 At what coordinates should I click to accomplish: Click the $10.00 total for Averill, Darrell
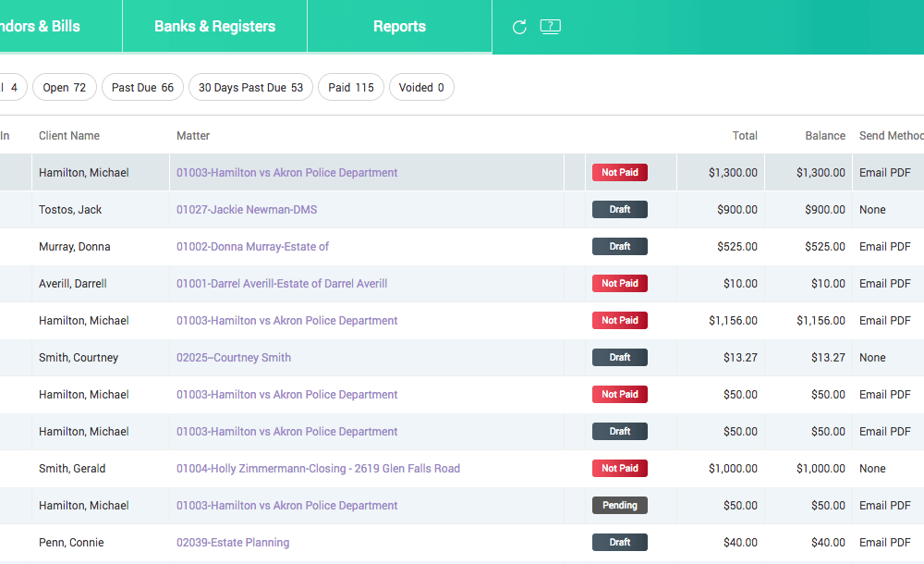tap(740, 284)
